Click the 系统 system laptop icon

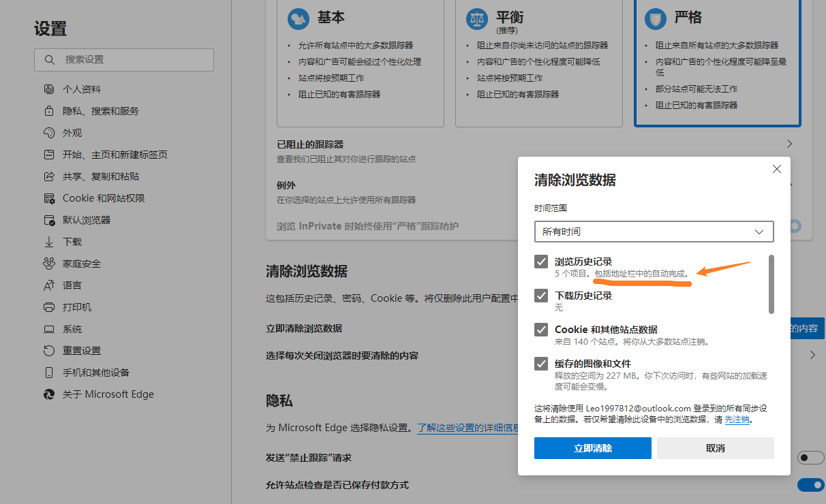tap(49, 329)
